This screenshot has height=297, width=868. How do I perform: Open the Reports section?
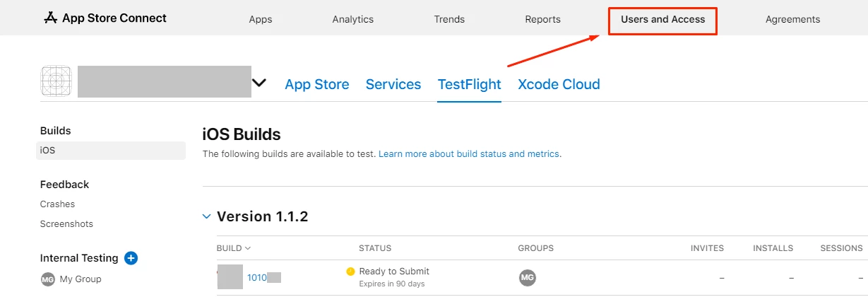click(543, 20)
